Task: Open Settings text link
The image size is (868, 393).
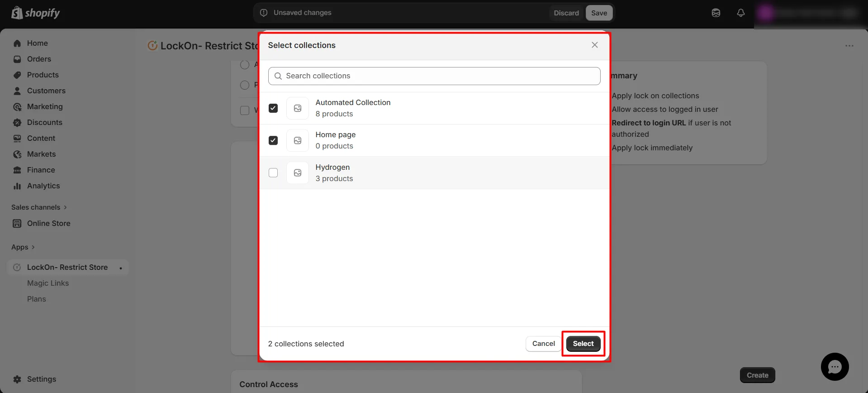Action: click(x=41, y=379)
